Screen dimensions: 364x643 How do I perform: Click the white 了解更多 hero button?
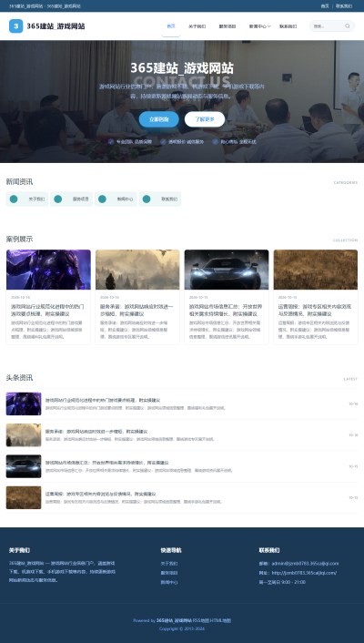[x=205, y=119]
